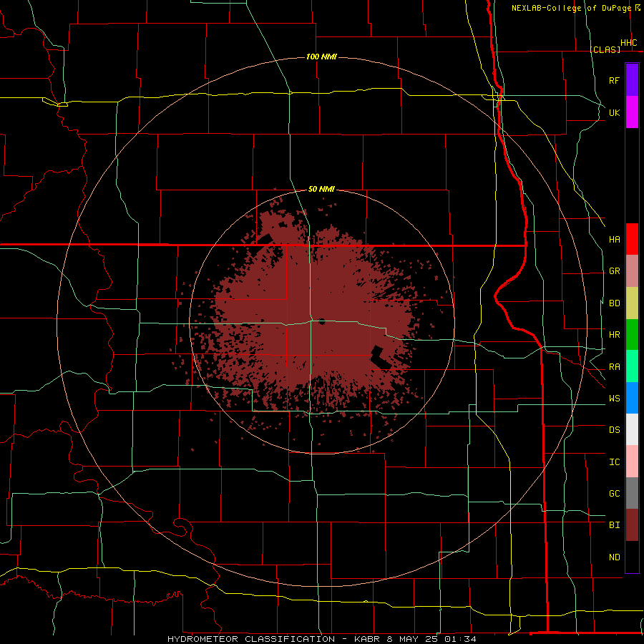This screenshot has height=644, width=644.
Task: Click the IC light pink legend swatch
Action: [632, 462]
